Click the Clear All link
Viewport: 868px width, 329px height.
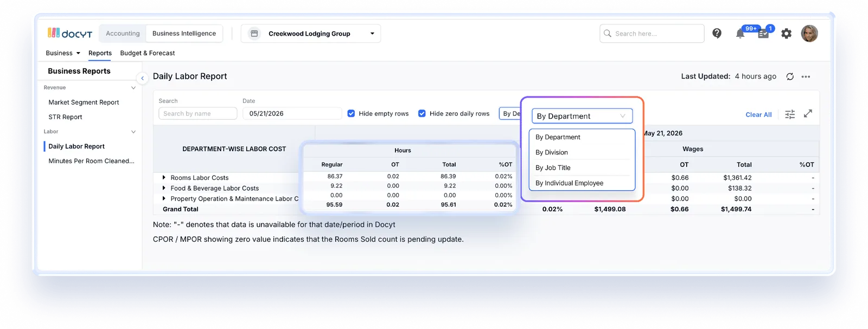(x=758, y=114)
